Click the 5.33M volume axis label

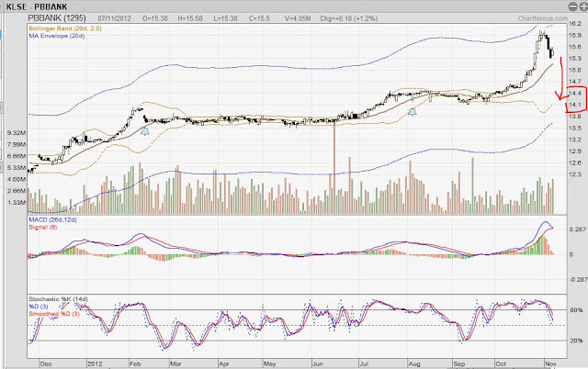17,168
